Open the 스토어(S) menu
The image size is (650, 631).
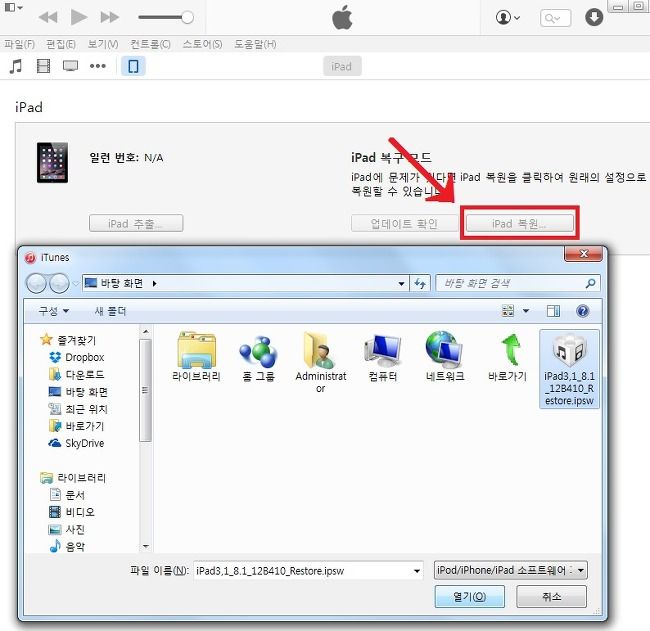[202, 44]
